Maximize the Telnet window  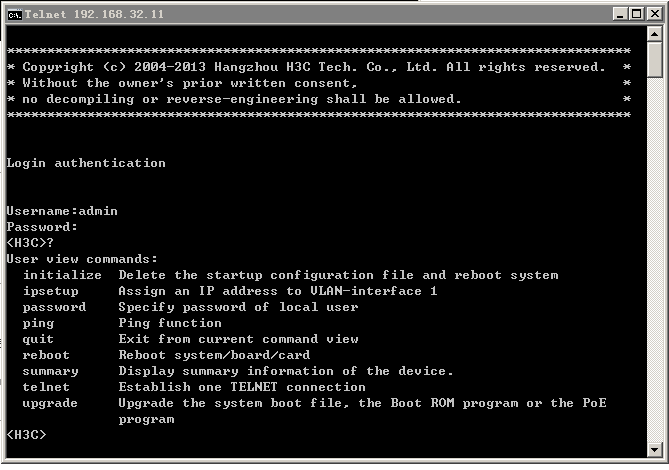pyautogui.click(x=636, y=14)
